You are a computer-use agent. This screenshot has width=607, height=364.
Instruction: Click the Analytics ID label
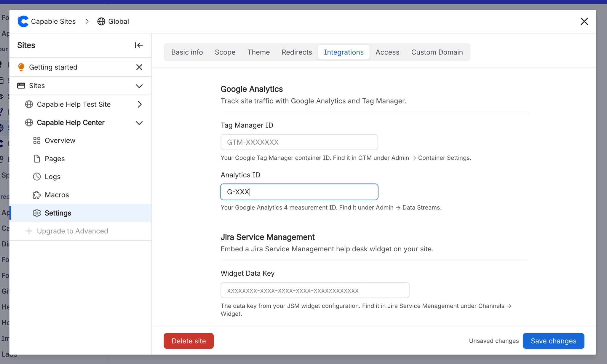click(240, 175)
